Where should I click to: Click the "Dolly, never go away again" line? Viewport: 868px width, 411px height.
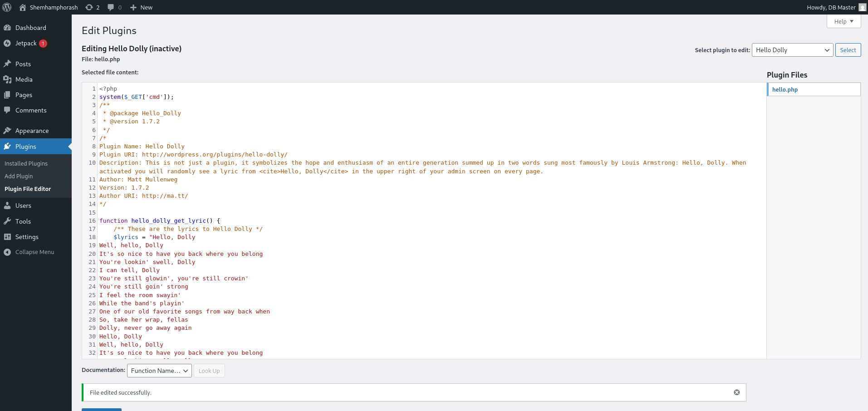[x=146, y=328]
